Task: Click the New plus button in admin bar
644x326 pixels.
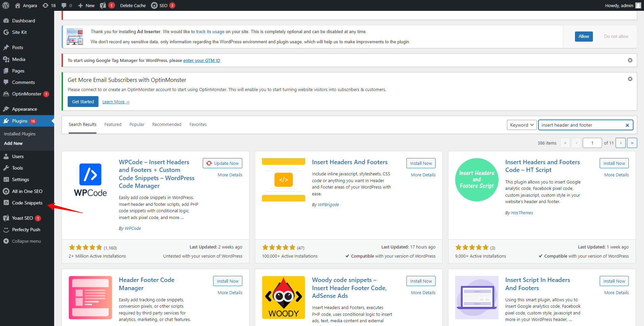Action: tap(86, 5)
